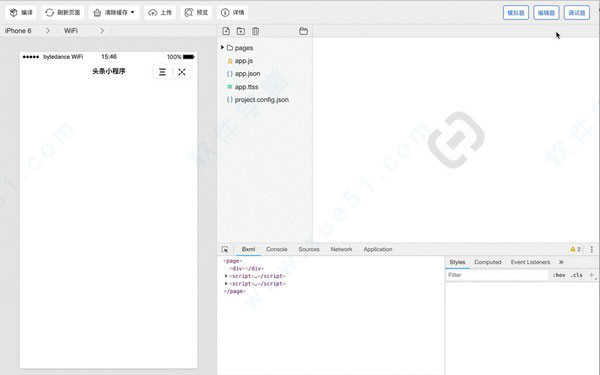The image size is (600, 375).
Task: Open the simulator capsule menu icon
Action: pos(162,72)
